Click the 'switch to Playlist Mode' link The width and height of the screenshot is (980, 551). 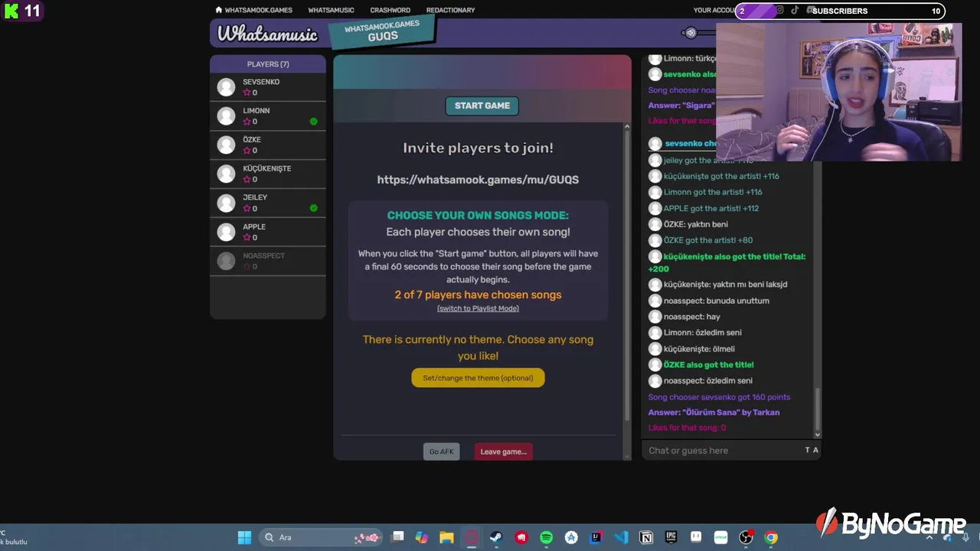[478, 308]
